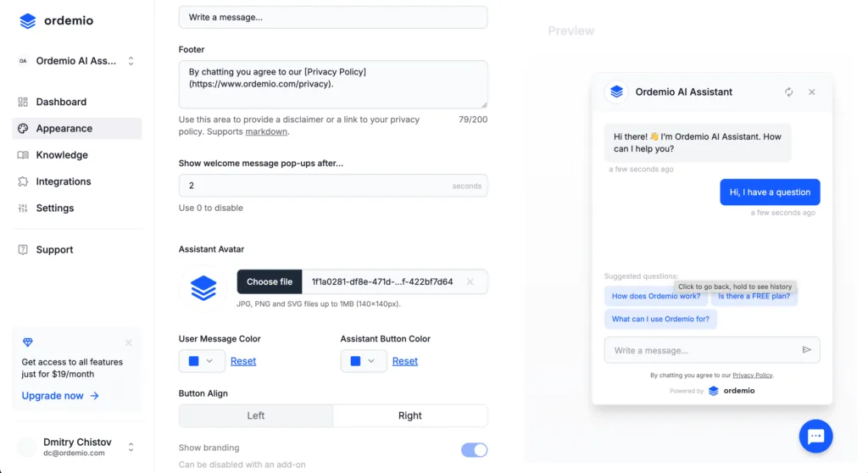Click the blue chat launcher bubble icon
The height and width of the screenshot is (473, 868).
coord(815,437)
